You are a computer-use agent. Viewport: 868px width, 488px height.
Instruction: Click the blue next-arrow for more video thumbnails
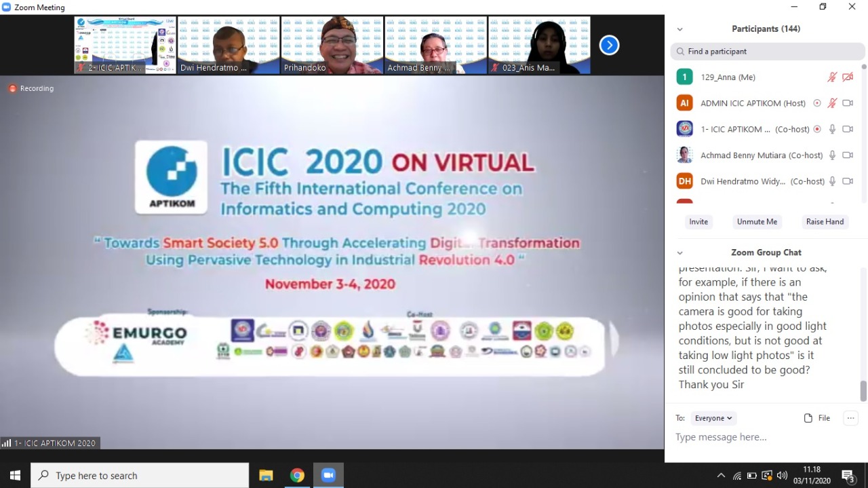(609, 45)
